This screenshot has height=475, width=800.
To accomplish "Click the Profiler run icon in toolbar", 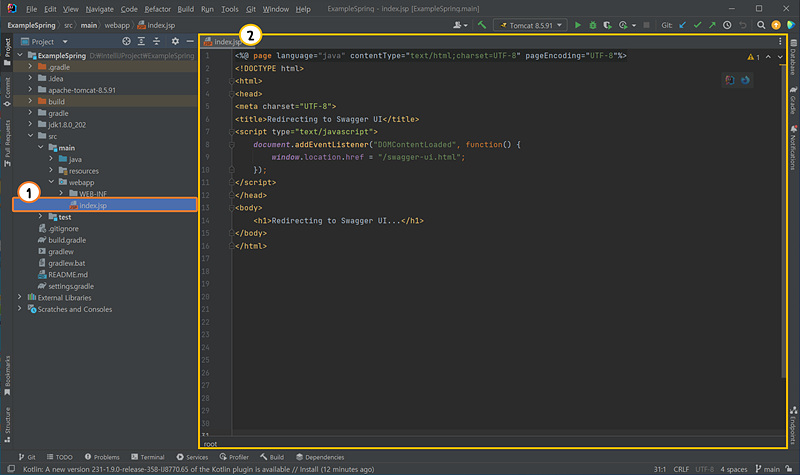I will [623, 25].
